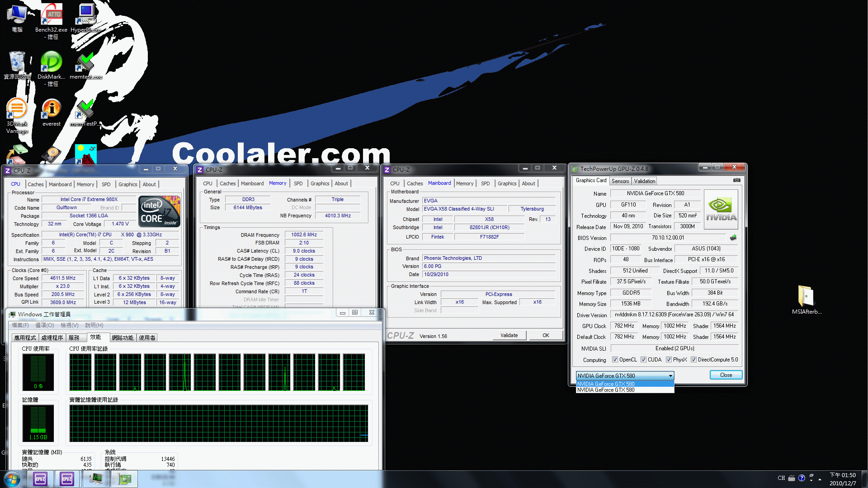Click the CH language indicator in tray
Image resolution: width=868 pixels, height=488 pixels.
click(x=781, y=478)
